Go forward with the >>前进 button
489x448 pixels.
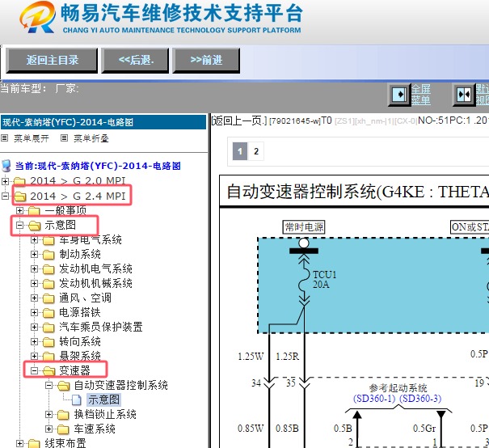[x=206, y=60]
